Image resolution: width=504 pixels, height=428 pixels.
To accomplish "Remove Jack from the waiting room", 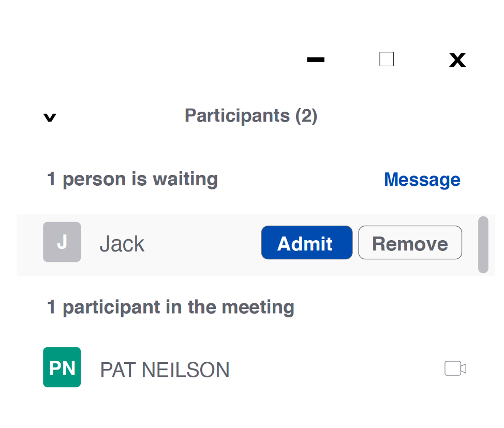I will tap(410, 242).
